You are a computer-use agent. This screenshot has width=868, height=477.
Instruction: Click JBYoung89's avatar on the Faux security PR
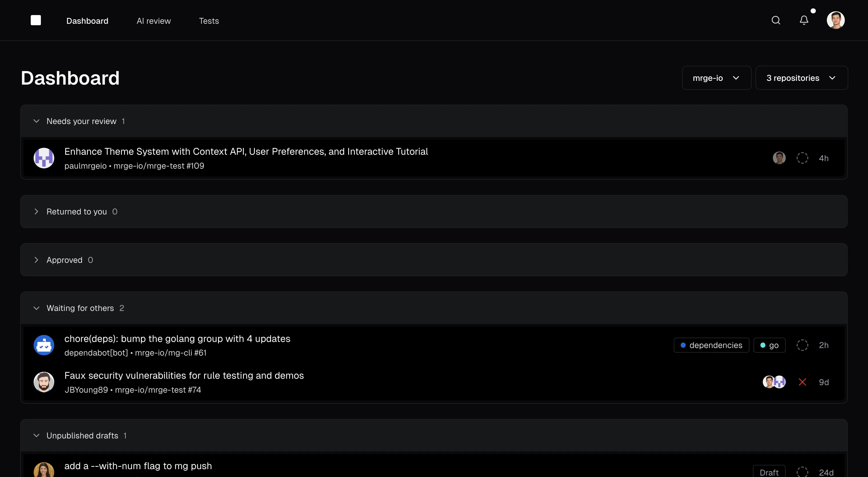(44, 382)
